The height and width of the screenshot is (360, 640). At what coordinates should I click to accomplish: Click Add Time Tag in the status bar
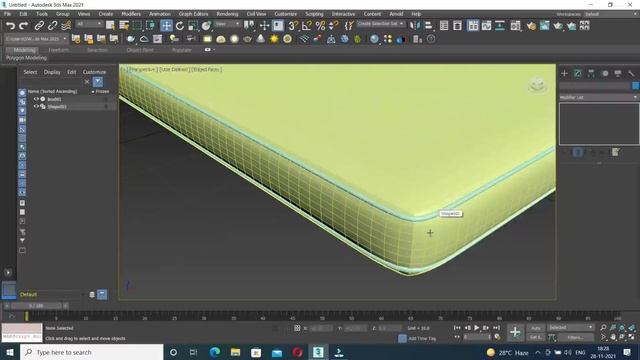pyautogui.click(x=422, y=338)
